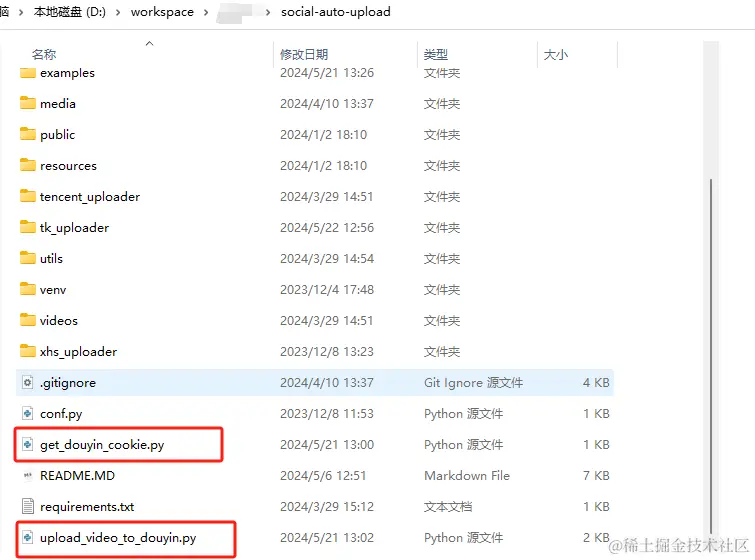Screen dimensions: 755x560
Task: Expand the chevron after 本地磁盘 (D:)
Action: [118, 13]
